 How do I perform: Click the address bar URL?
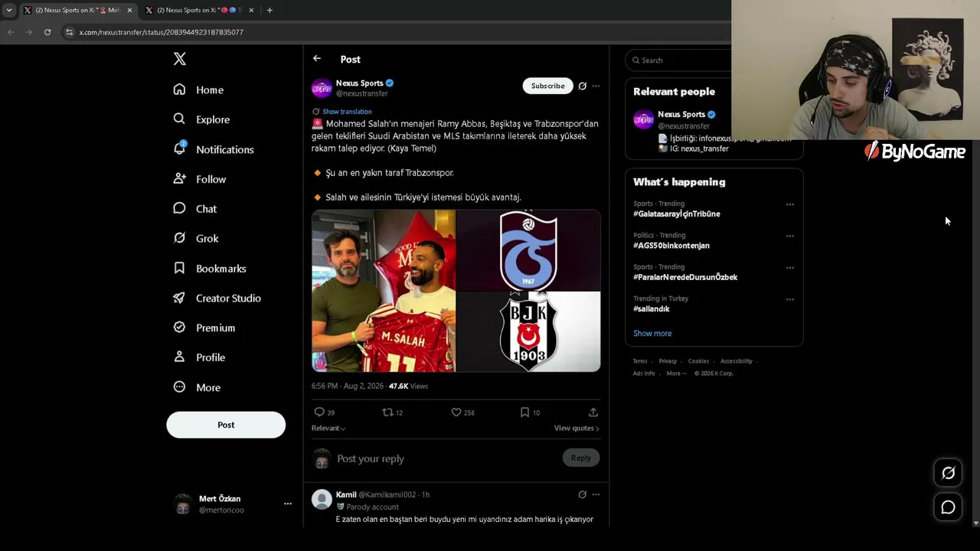(x=162, y=32)
